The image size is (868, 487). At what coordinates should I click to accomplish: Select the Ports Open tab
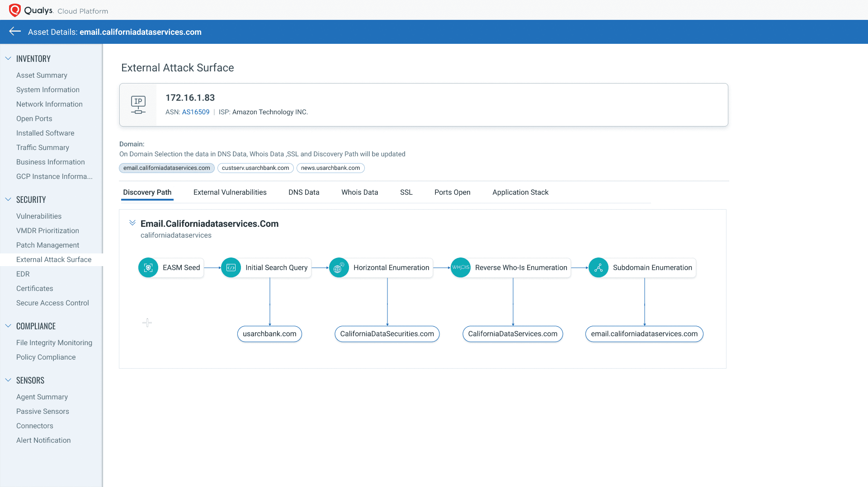pos(453,192)
